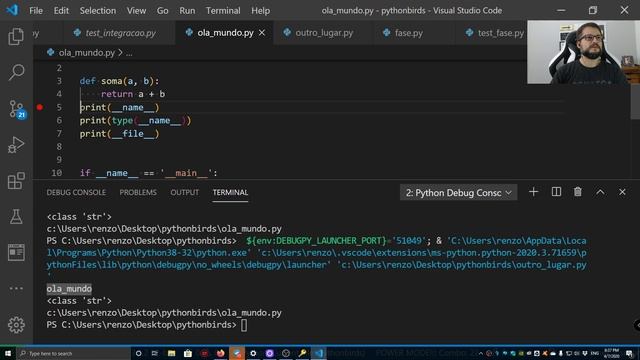
Task: Open the project manager icon in activity bar
Action: coord(16,252)
